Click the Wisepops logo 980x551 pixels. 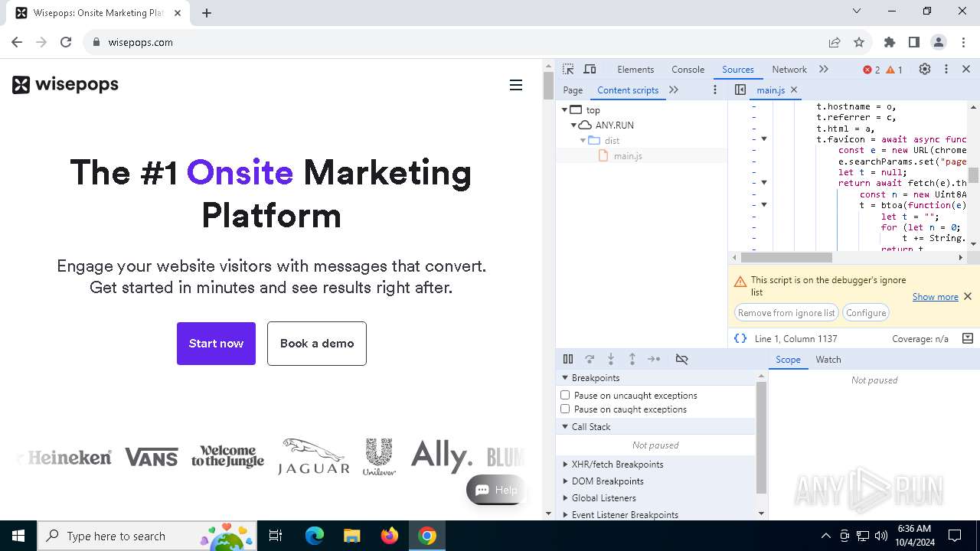tap(66, 84)
